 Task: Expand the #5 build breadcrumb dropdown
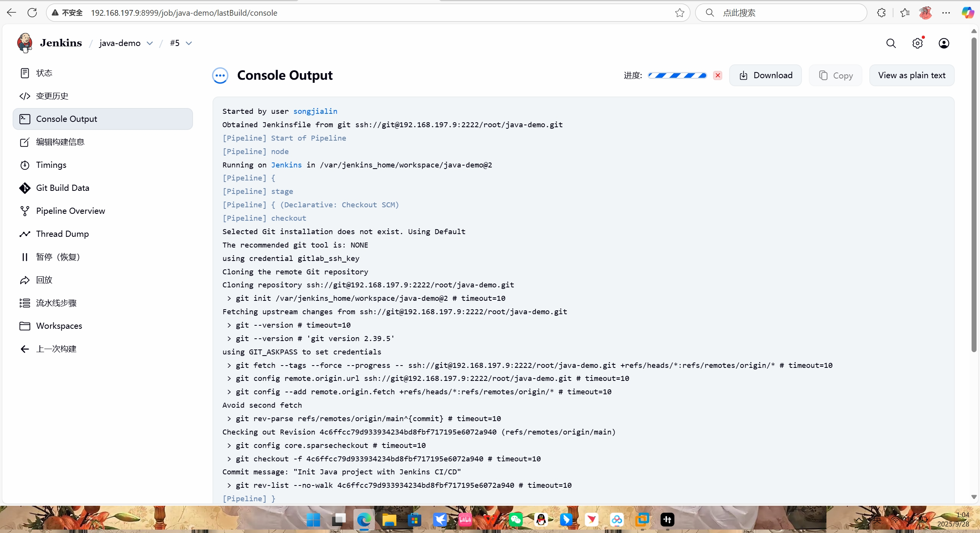pyautogui.click(x=189, y=43)
